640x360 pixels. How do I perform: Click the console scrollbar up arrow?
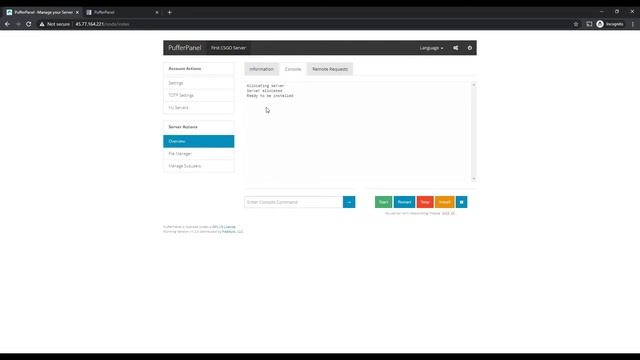tap(474, 85)
